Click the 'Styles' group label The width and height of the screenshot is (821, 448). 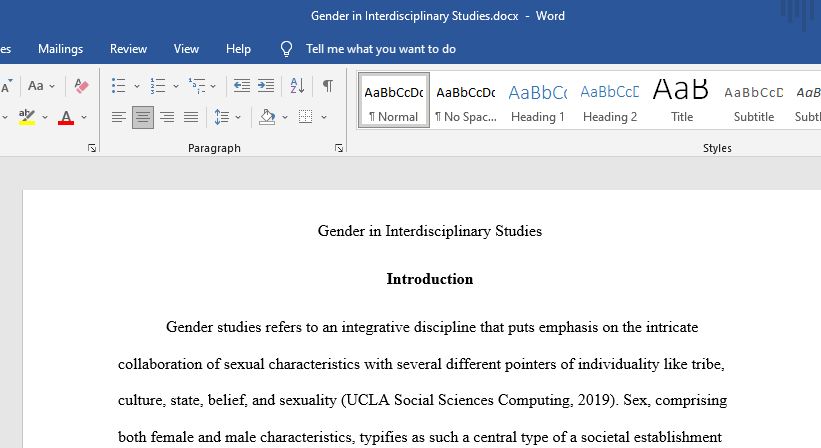717,148
